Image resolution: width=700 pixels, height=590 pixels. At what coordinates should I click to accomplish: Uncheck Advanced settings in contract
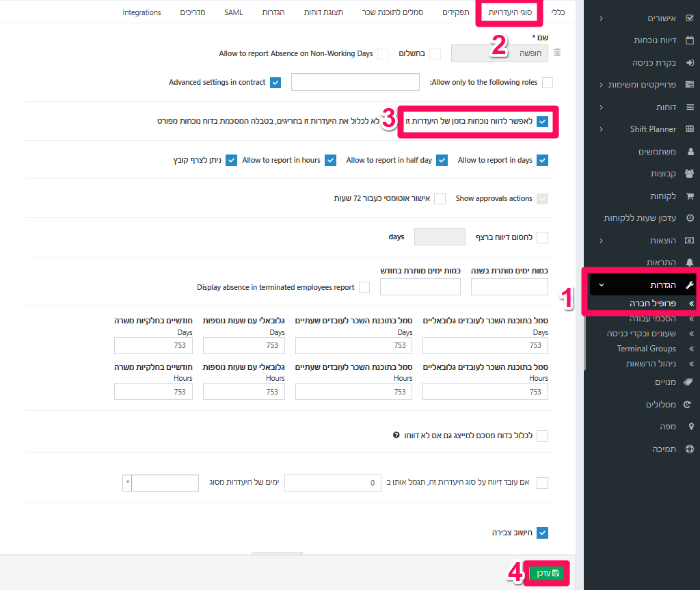click(275, 83)
